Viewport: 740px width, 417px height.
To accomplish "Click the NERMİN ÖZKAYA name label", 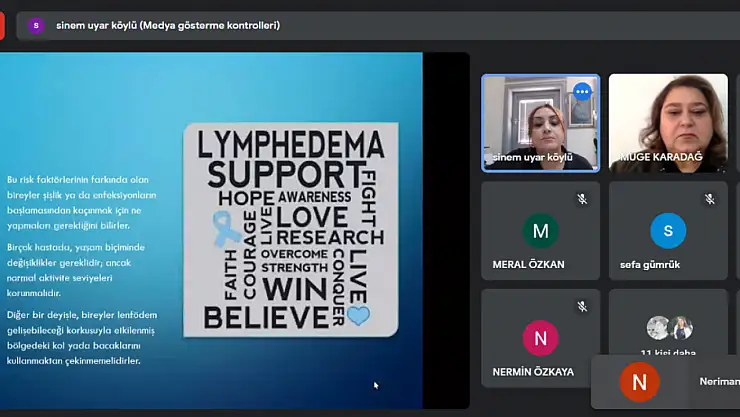I will coord(533,371).
